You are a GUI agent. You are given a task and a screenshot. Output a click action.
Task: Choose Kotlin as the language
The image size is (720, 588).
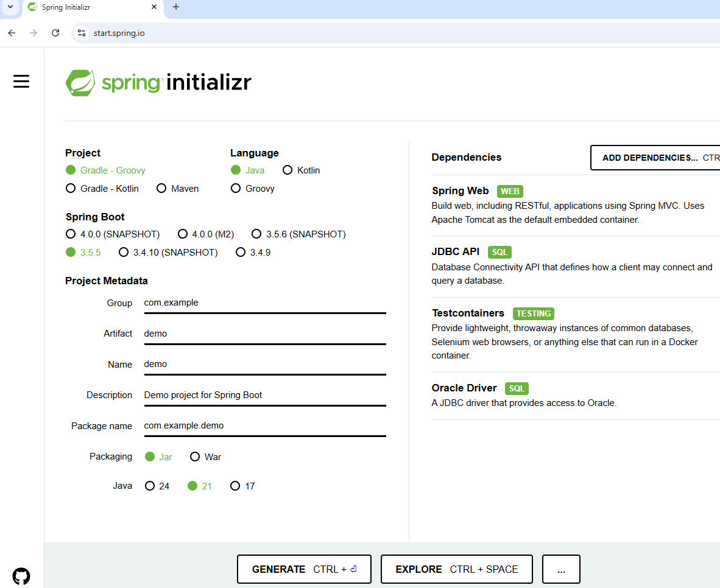point(302,170)
